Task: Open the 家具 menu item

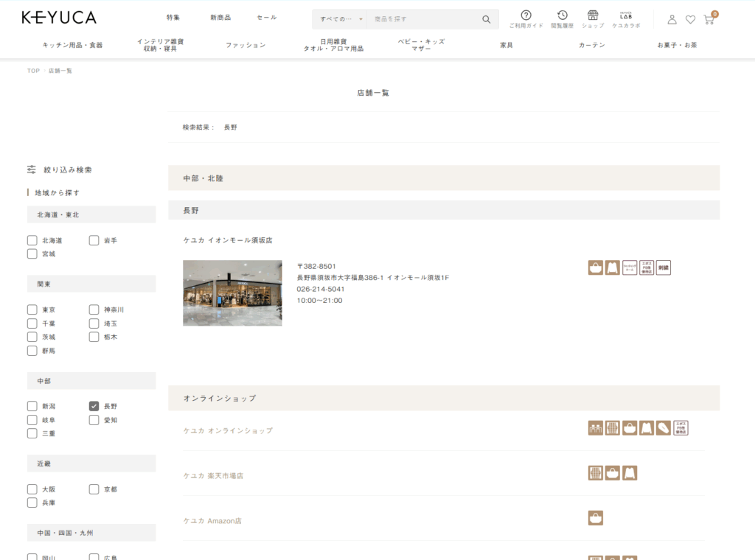Action: tap(505, 43)
